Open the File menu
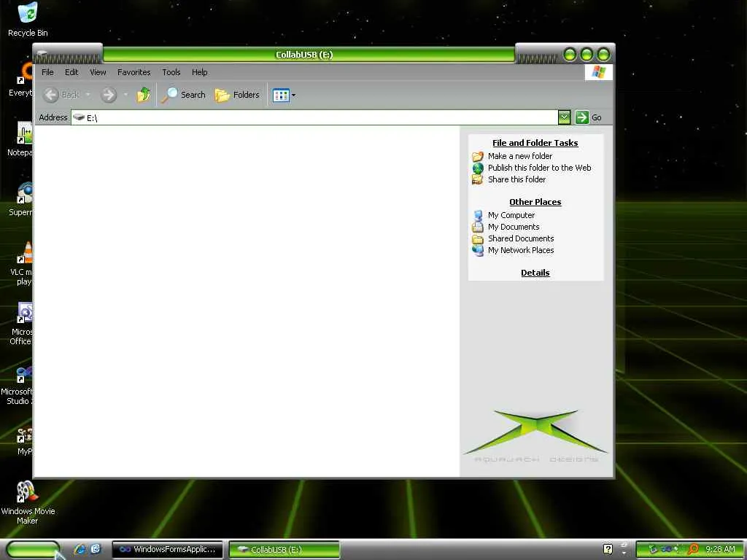747x560 pixels. (x=47, y=72)
